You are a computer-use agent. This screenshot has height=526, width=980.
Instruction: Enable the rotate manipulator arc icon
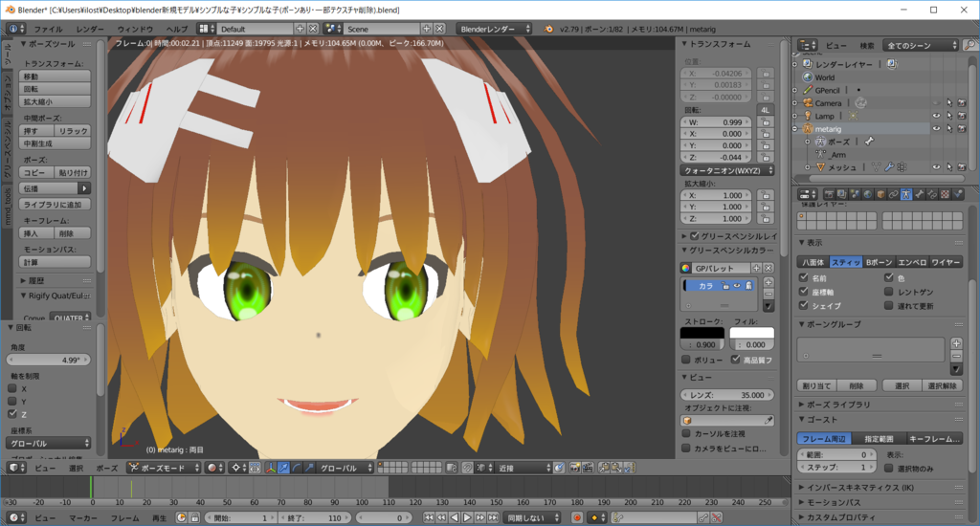297,468
